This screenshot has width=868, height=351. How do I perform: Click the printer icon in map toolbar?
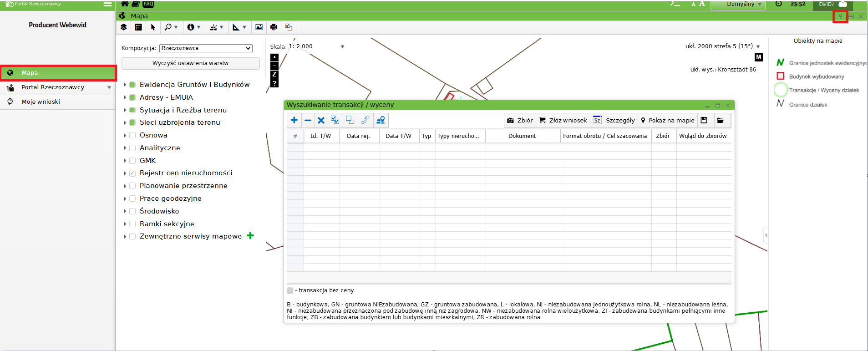[x=274, y=27]
